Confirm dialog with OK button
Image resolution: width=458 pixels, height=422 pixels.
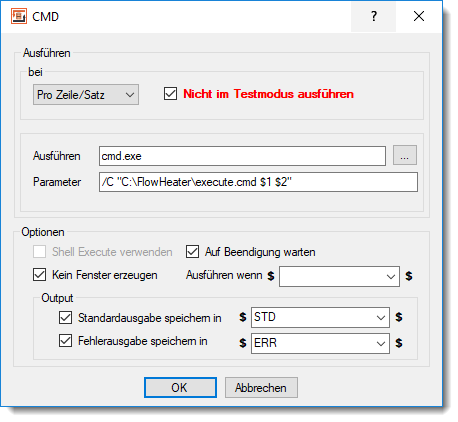point(180,388)
